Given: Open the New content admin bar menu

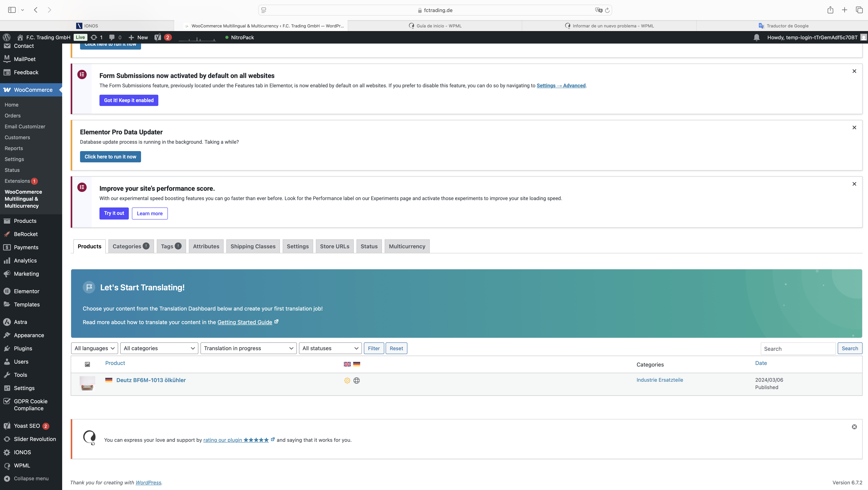Looking at the screenshot, I should pos(138,38).
